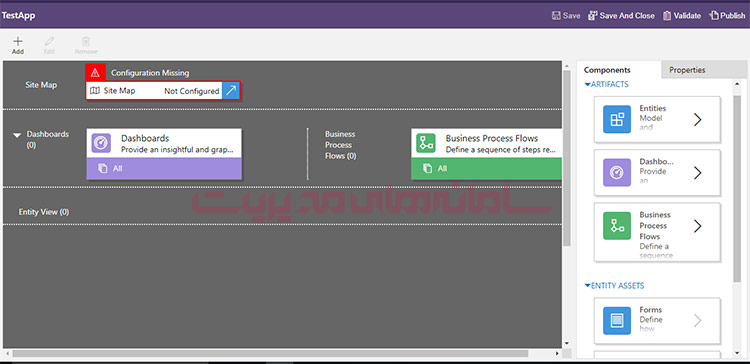The height and width of the screenshot is (364, 750).
Task: Expand the Entities component chevron
Action: point(697,119)
